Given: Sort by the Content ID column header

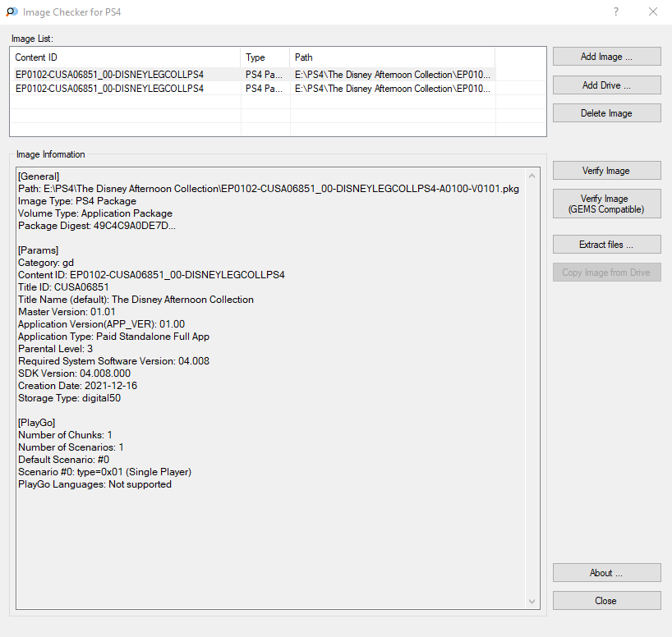Looking at the screenshot, I should tap(125, 57).
